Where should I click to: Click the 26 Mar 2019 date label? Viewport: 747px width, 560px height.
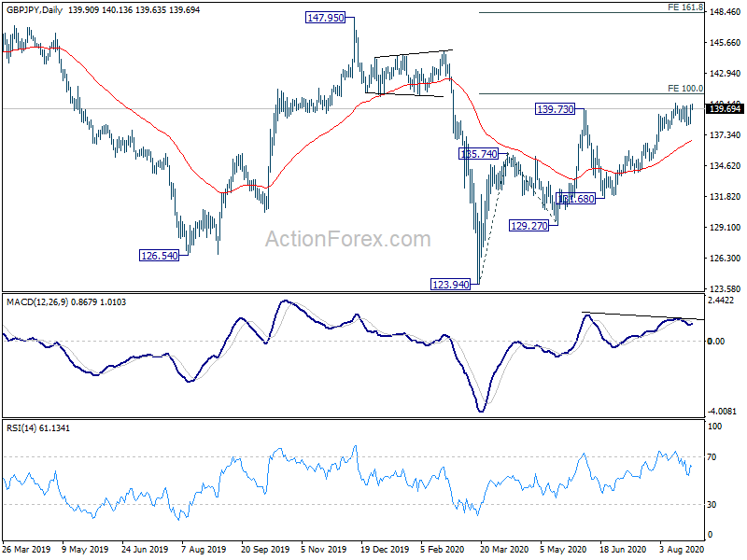tap(26, 549)
